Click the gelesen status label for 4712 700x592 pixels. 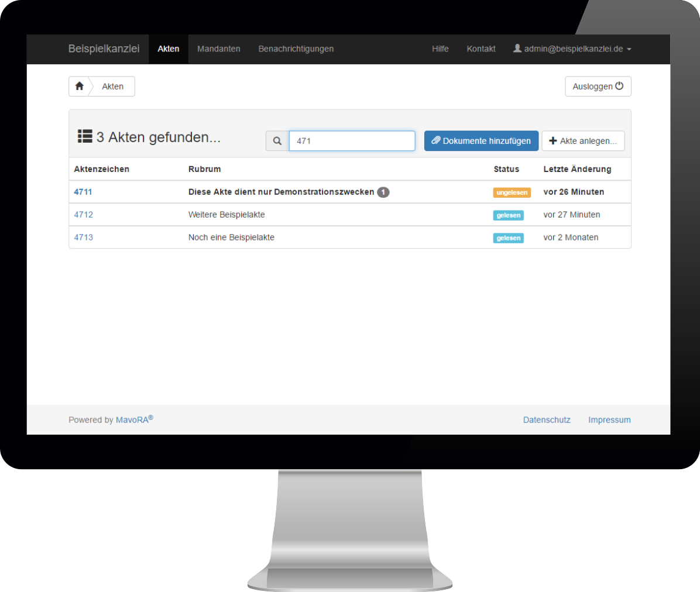tap(508, 215)
